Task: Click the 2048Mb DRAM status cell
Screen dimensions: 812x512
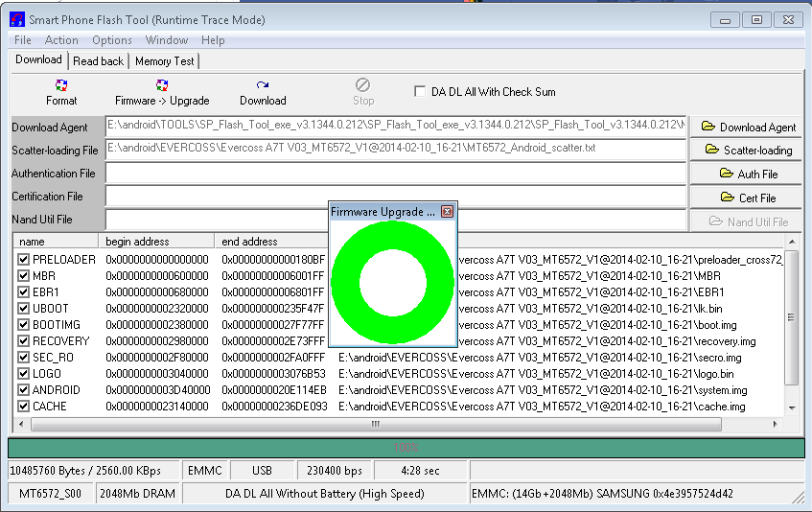Action: (137, 494)
